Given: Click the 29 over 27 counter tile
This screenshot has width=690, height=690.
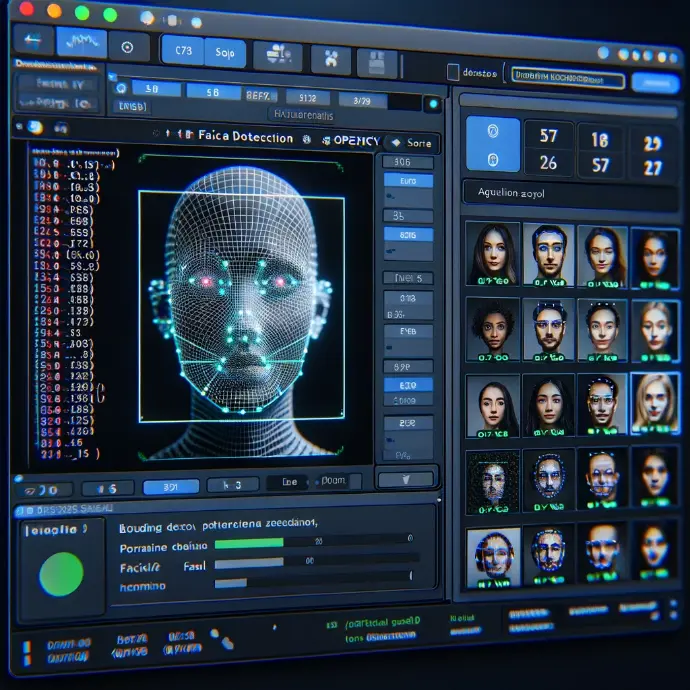Looking at the screenshot, I should click(x=652, y=155).
